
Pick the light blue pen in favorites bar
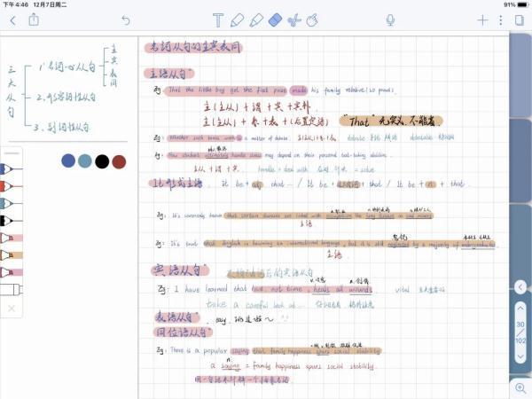(11, 204)
